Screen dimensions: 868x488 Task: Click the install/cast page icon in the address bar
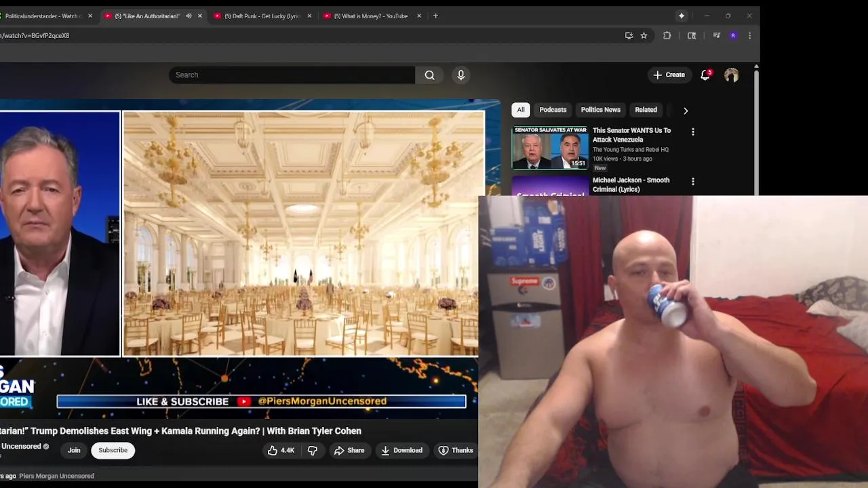[x=629, y=36]
